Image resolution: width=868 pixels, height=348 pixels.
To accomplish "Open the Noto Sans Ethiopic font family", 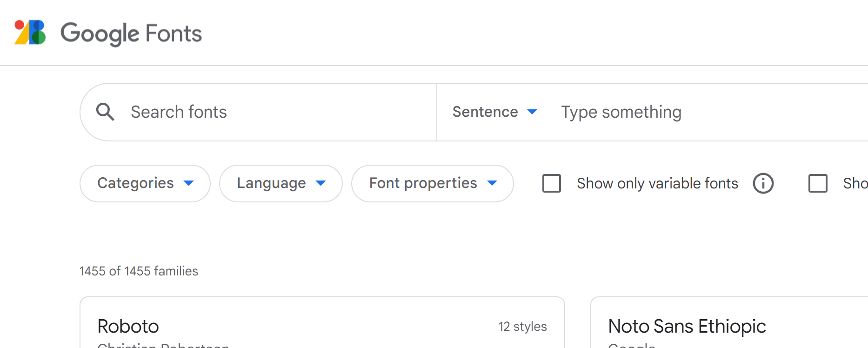I will tap(687, 327).
